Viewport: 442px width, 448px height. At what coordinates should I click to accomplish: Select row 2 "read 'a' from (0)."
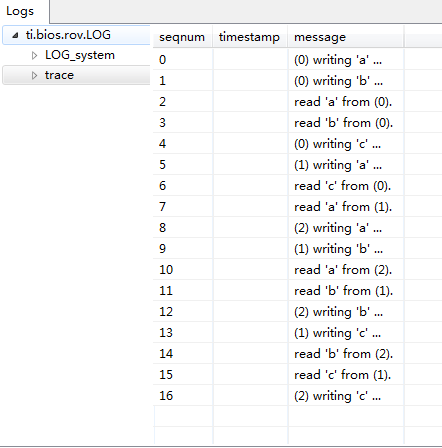coord(298,102)
